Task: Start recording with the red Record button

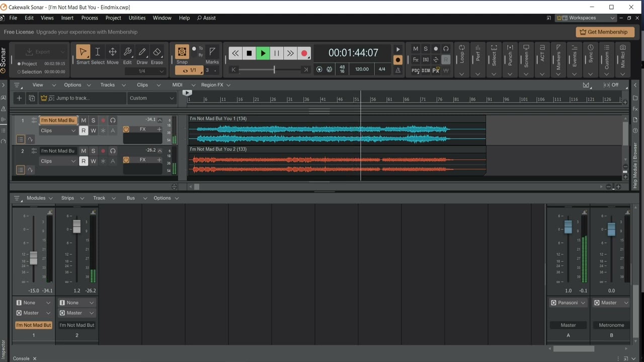Action: point(304,53)
